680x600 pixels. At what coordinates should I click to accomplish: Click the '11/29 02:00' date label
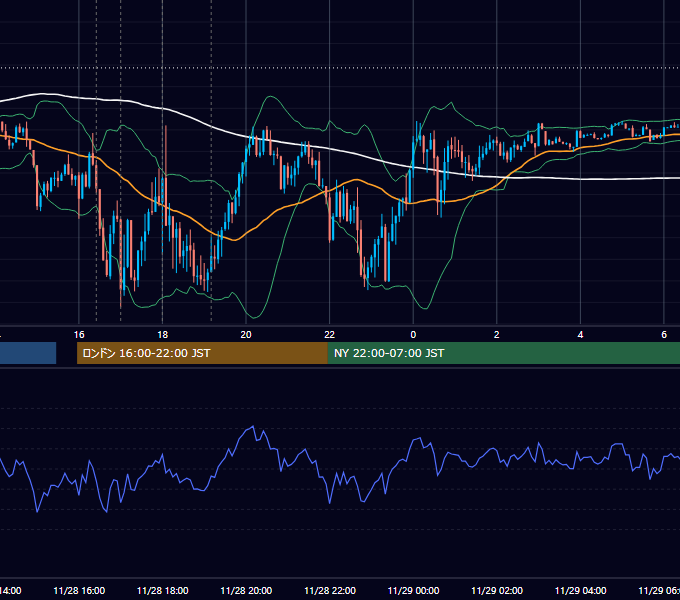pos(497,590)
